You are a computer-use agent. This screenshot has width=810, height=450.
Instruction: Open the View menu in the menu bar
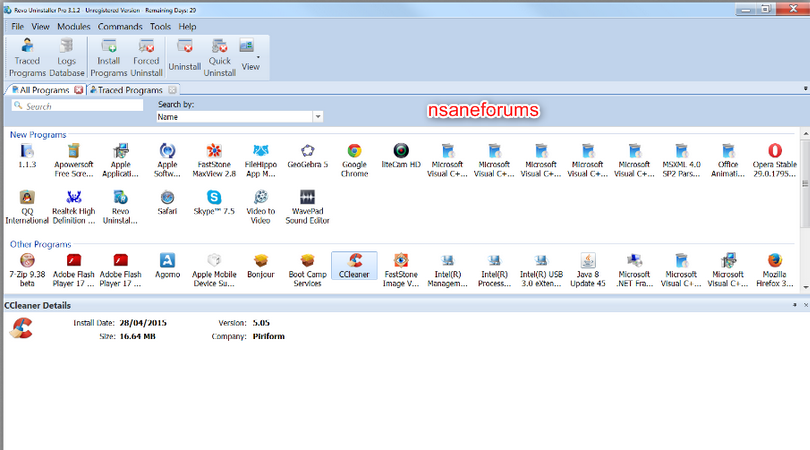pos(40,26)
